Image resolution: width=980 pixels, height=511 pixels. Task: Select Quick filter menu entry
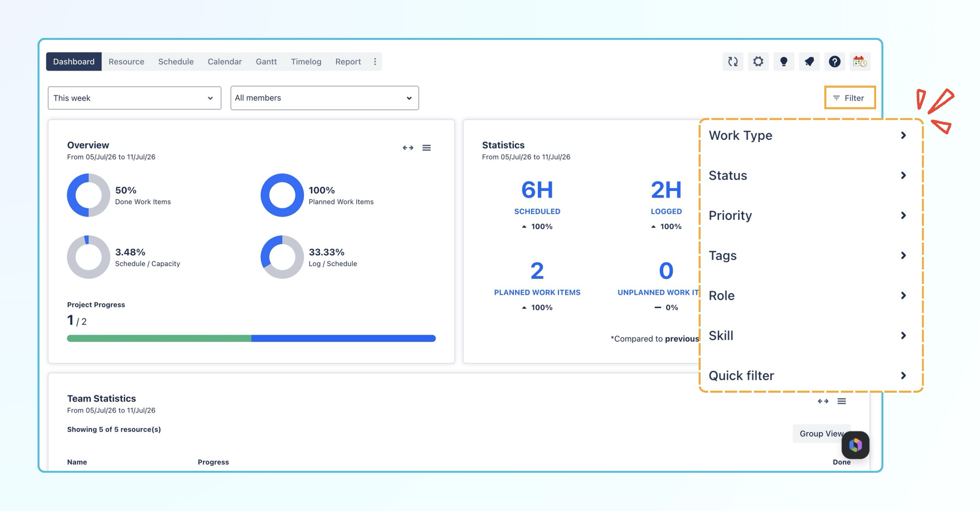tap(808, 375)
